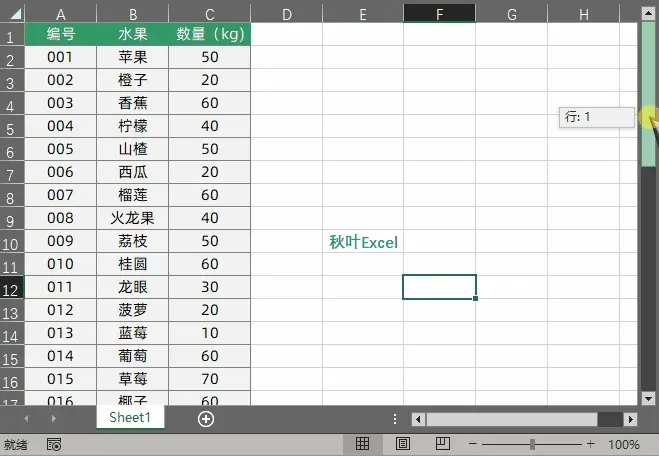Select the quantity 70 cell
The width and height of the screenshot is (659, 456).
(x=210, y=379)
